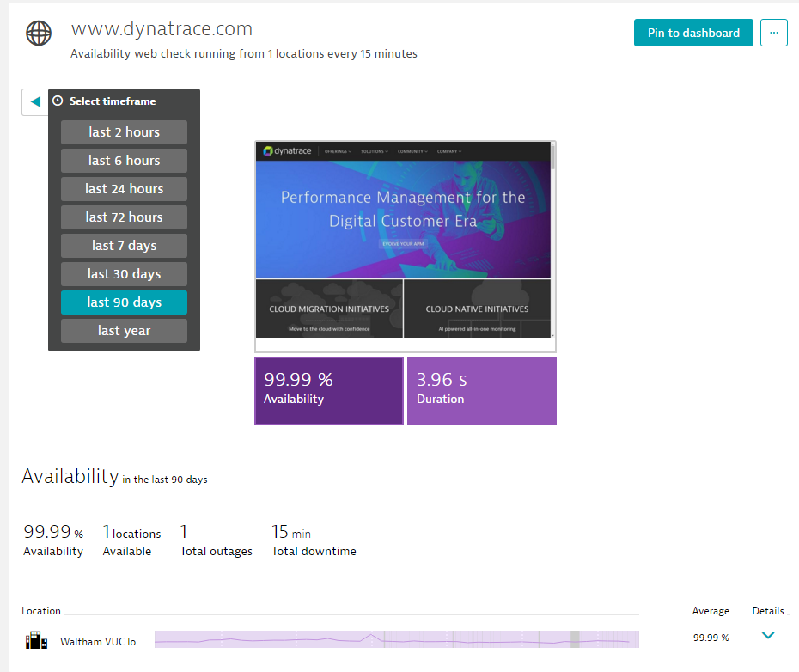Click the 99.99 % Average value
The height and width of the screenshot is (672, 799).
tap(711, 638)
